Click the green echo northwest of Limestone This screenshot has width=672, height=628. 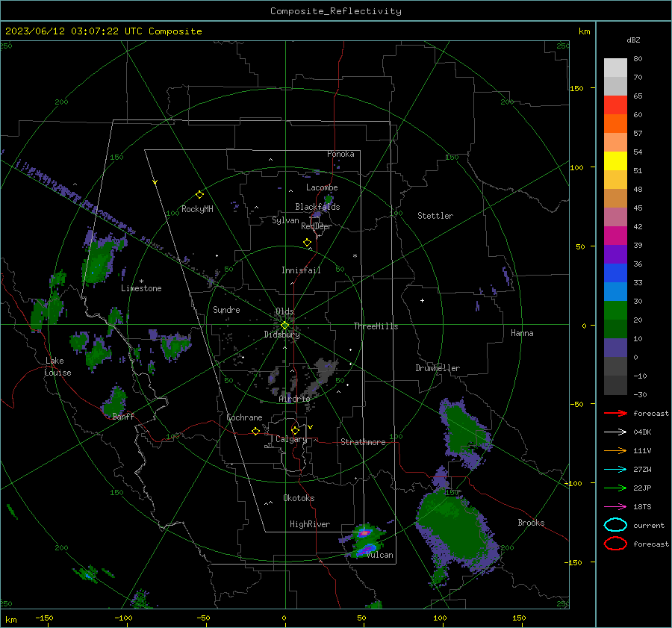(x=100, y=259)
